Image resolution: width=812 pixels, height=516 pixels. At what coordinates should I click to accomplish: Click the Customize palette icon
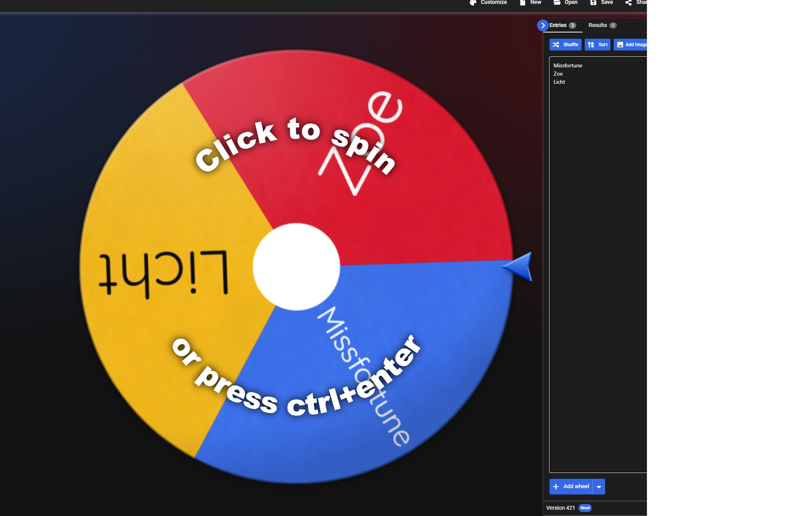coord(473,2)
